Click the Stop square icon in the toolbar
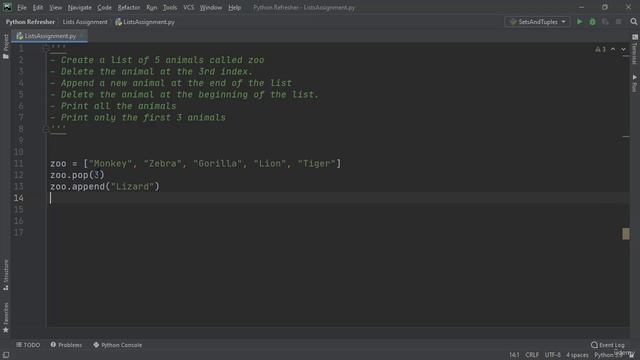The height and width of the screenshot is (360, 640). (x=619, y=22)
